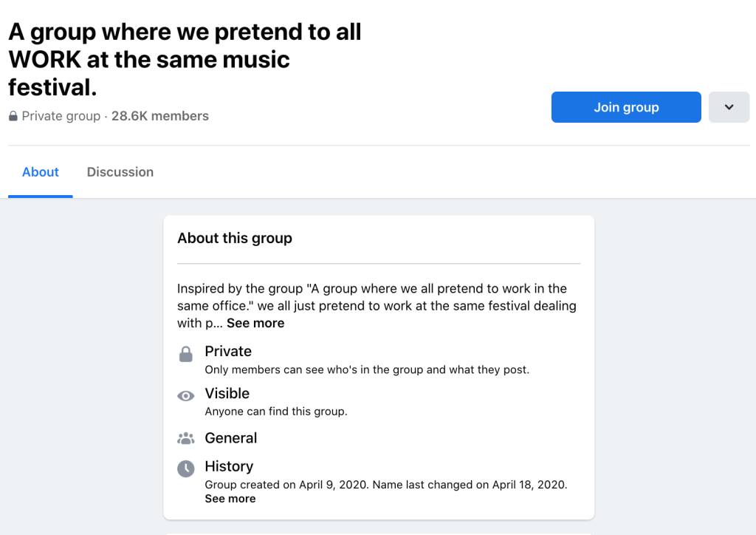
Task: Switch to the Discussion tab
Action: coord(120,172)
